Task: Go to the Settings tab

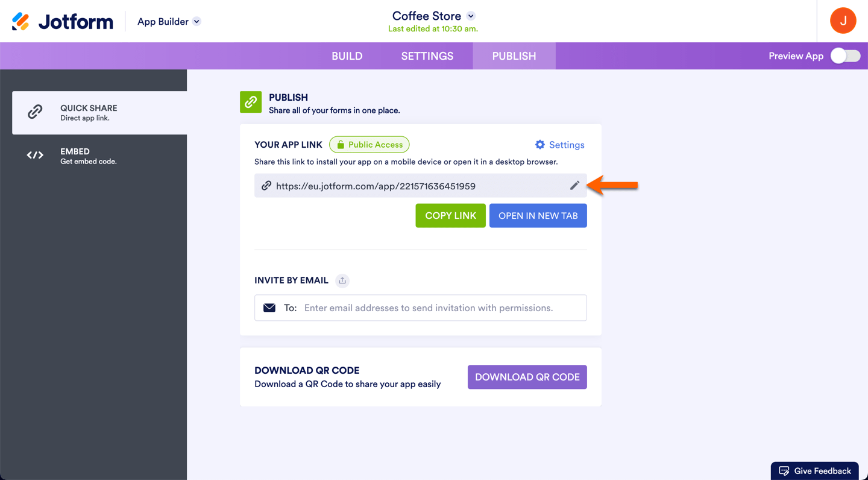Action: pos(427,56)
